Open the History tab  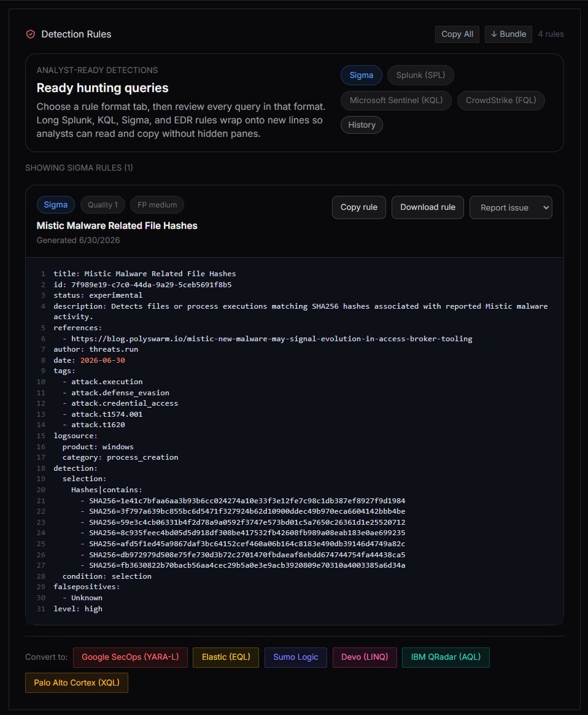362,125
